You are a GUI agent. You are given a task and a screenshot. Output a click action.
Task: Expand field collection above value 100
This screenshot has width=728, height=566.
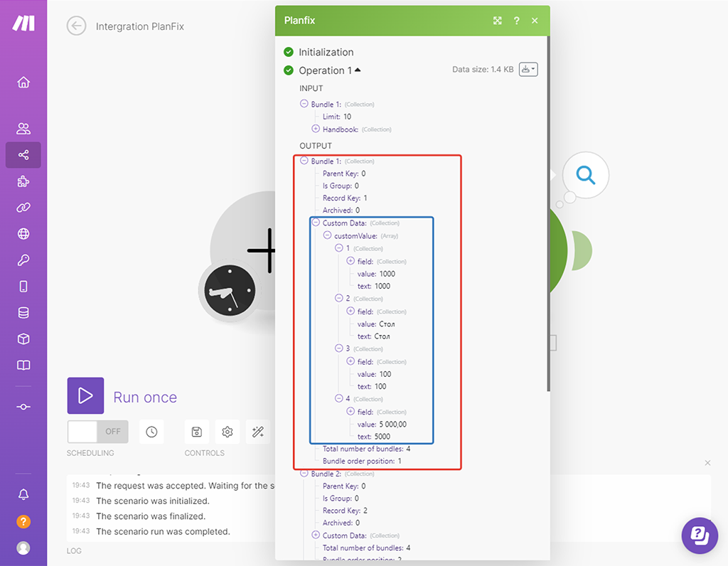(x=350, y=361)
